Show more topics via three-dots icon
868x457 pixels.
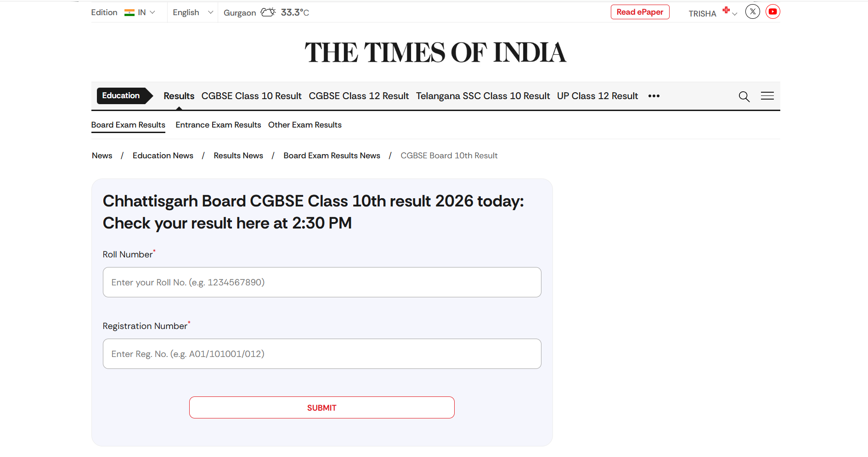click(654, 96)
